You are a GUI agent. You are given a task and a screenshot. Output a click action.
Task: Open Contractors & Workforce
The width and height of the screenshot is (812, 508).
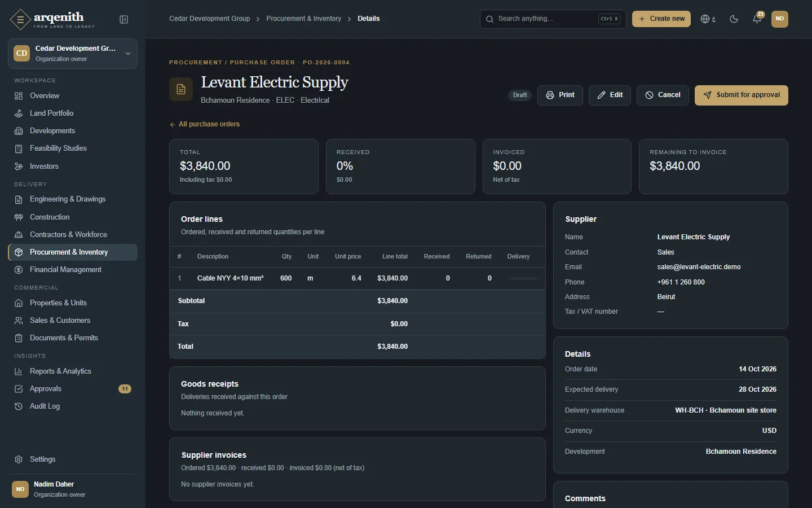click(x=73, y=235)
